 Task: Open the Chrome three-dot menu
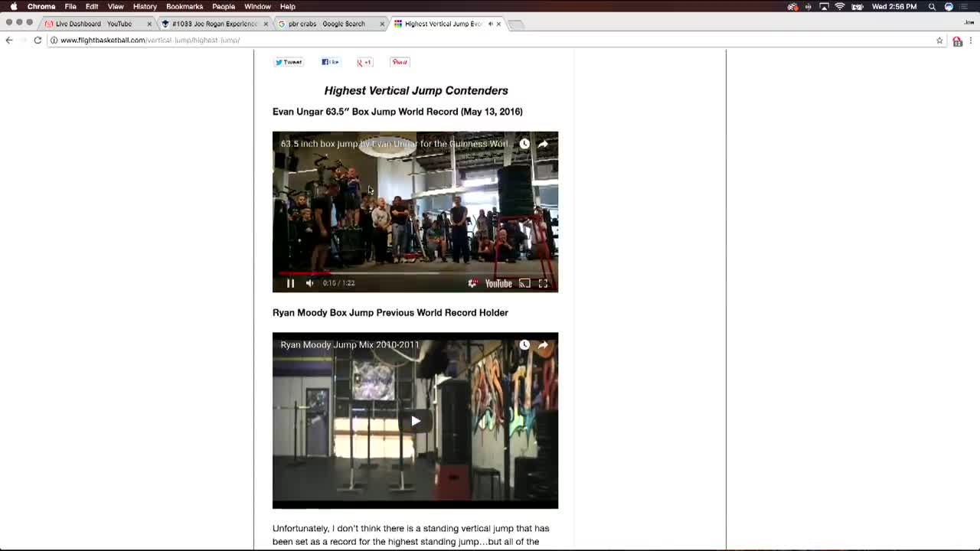coord(971,41)
